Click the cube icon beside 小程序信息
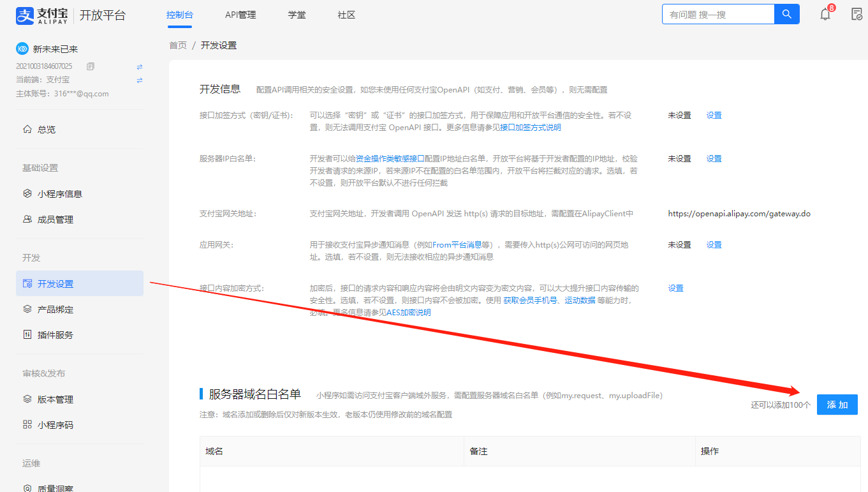 tap(27, 193)
